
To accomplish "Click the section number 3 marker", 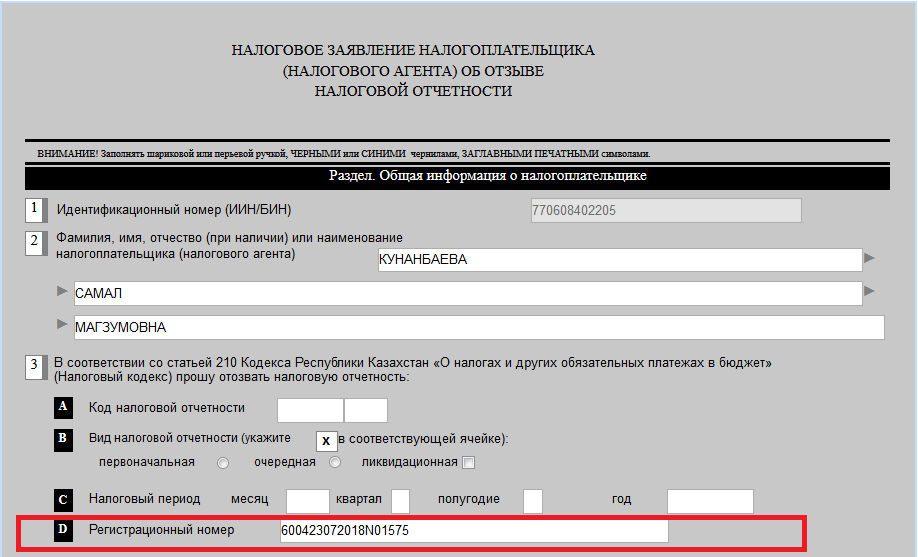I will tap(35, 366).
